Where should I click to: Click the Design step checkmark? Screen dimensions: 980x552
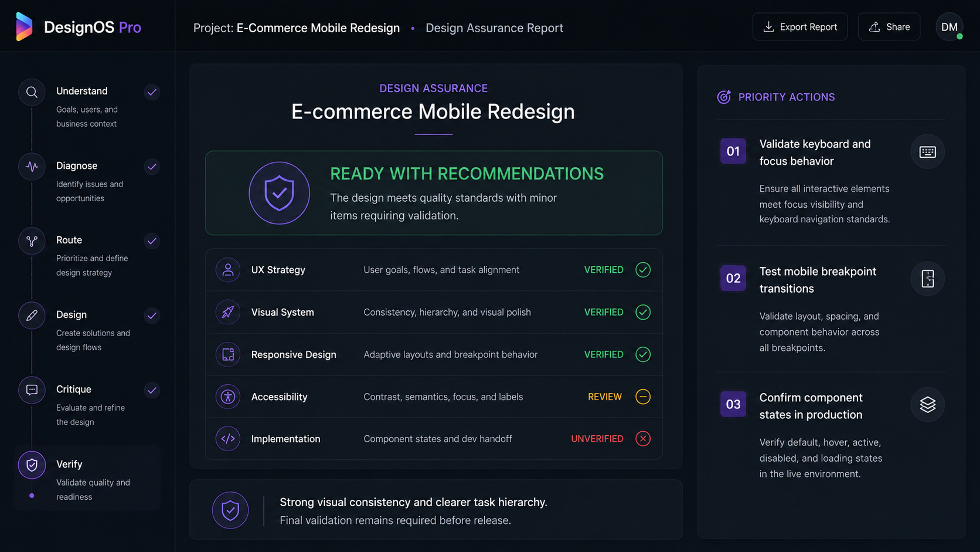point(152,316)
